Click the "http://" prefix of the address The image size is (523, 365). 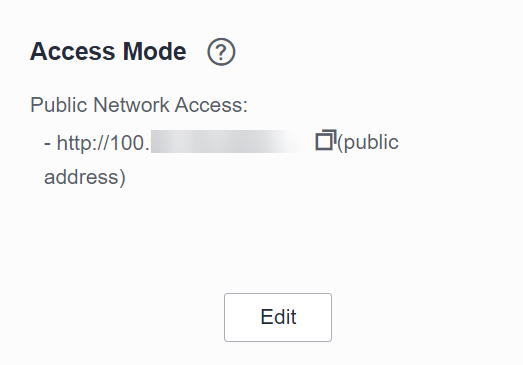point(83,142)
